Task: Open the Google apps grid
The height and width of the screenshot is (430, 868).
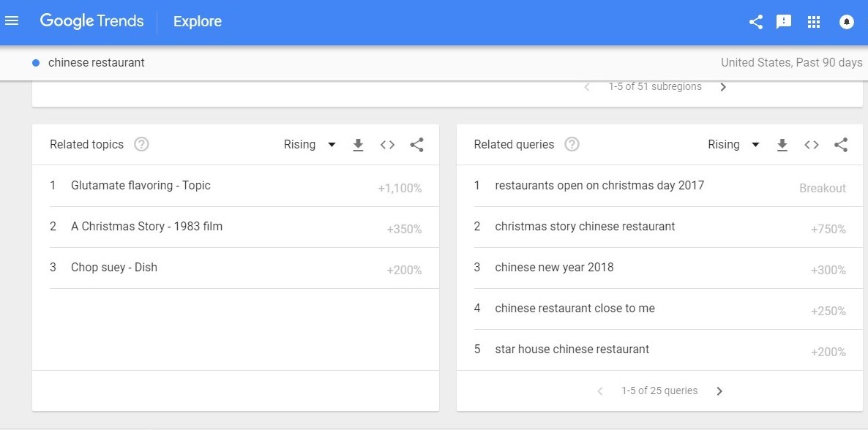Action: click(x=814, y=22)
